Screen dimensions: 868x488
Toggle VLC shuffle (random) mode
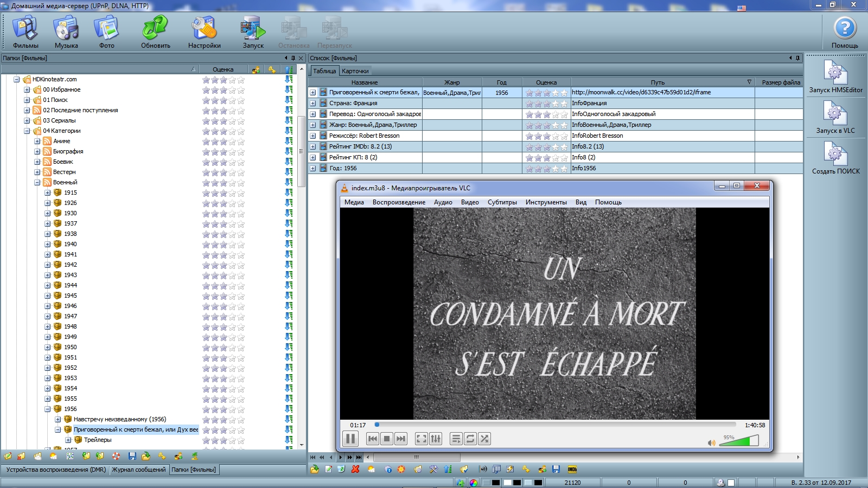[484, 439]
